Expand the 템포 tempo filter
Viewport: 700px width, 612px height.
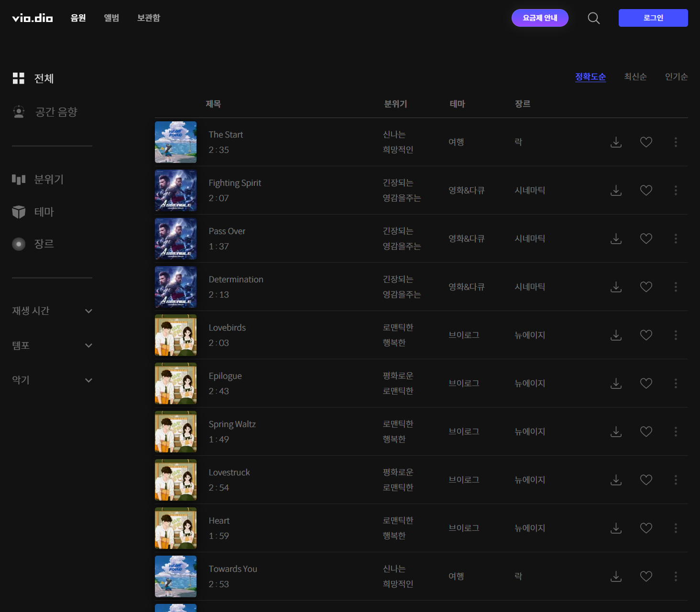pos(52,345)
